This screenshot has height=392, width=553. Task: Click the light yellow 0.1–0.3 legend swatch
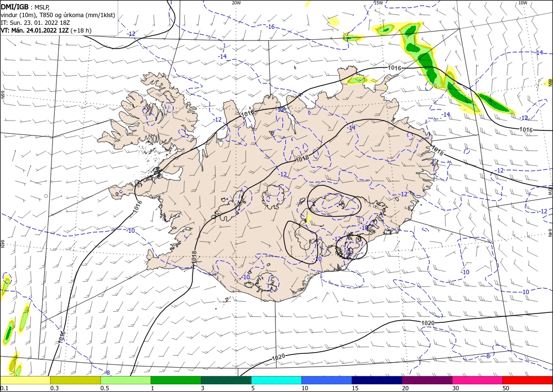point(25,380)
